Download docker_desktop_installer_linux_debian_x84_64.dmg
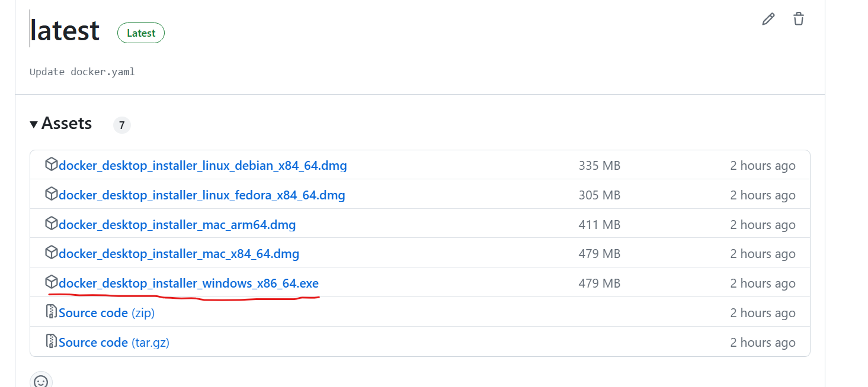This screenshot has width=868, height=387. [x=203, y=166]
